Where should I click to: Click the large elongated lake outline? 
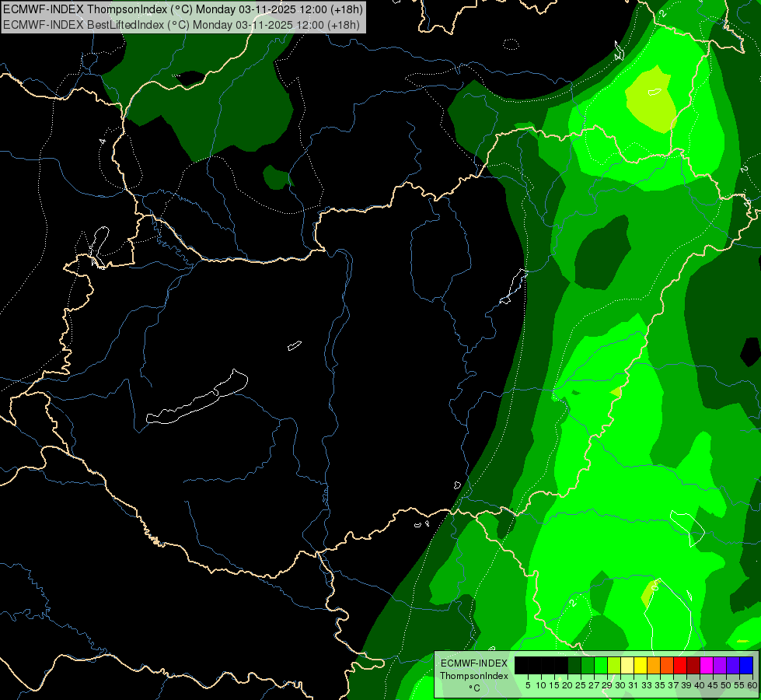197,397
